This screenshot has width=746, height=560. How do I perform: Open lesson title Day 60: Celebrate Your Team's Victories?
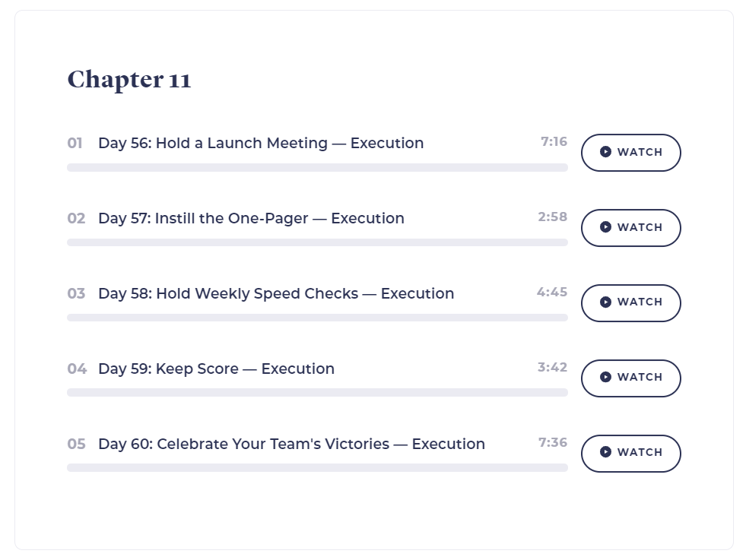[292, 444]
